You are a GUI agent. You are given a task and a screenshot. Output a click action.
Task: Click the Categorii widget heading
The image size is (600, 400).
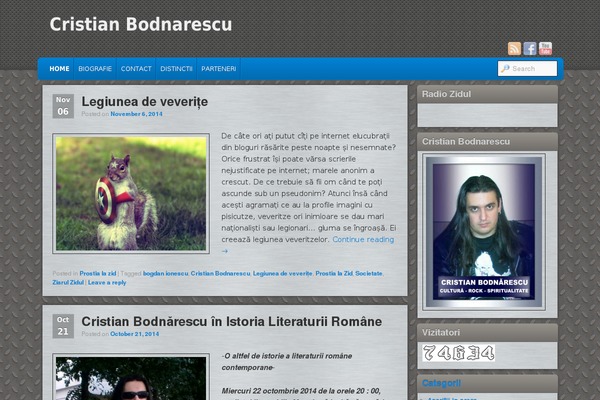(x=441, y=383)
